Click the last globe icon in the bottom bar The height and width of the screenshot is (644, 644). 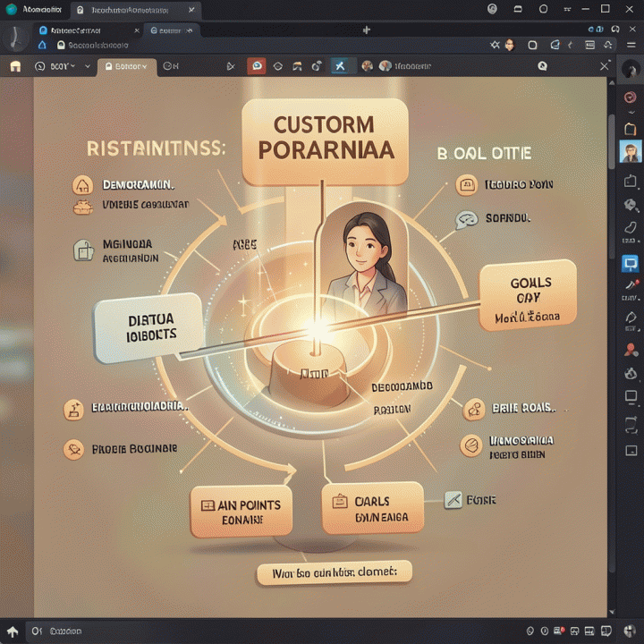point(629,631)
